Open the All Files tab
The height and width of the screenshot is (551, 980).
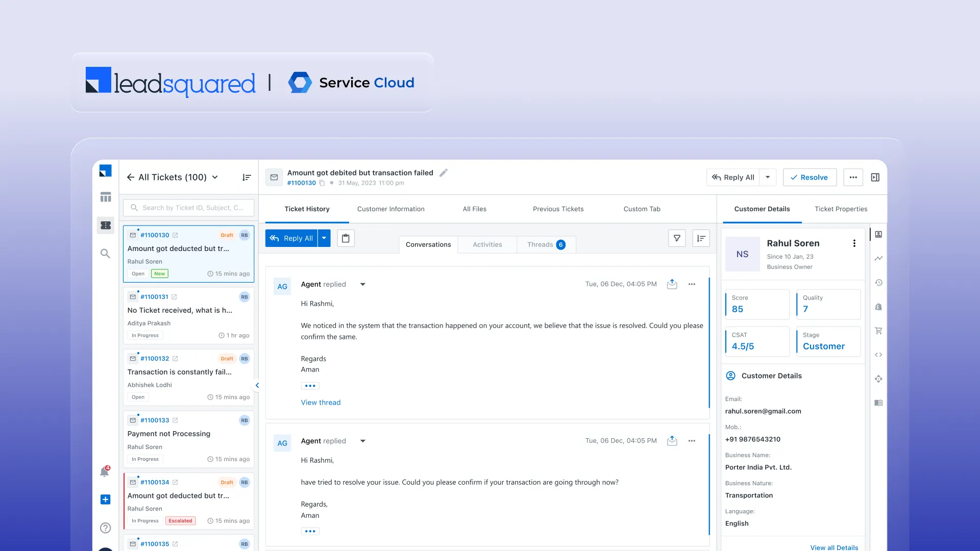pyautogui.click(x=475, y=209)
